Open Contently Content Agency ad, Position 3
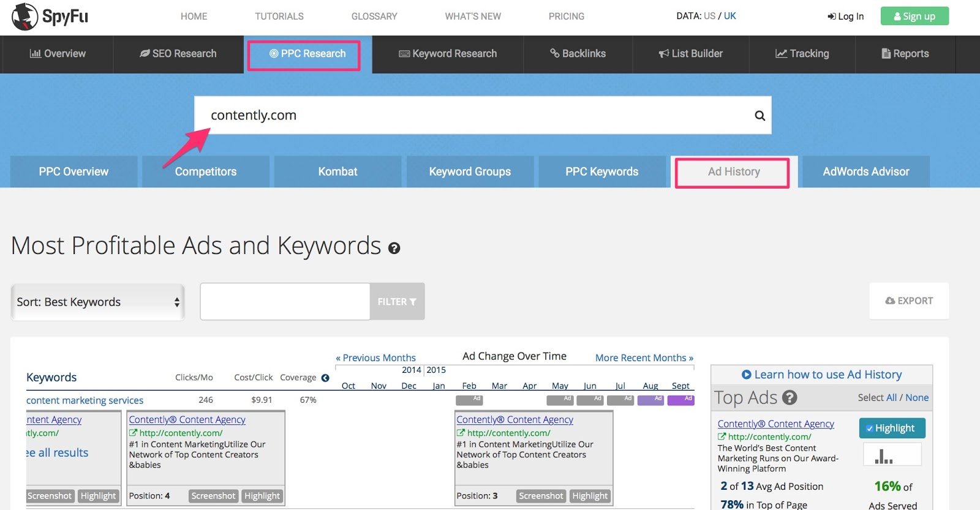The image size is (980, 510). 514,420
